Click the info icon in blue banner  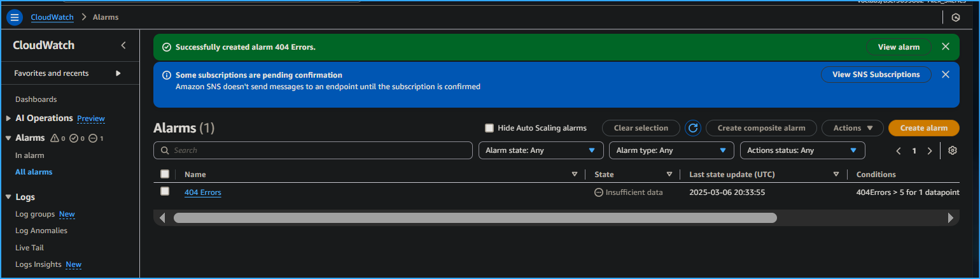pos(167,75)
